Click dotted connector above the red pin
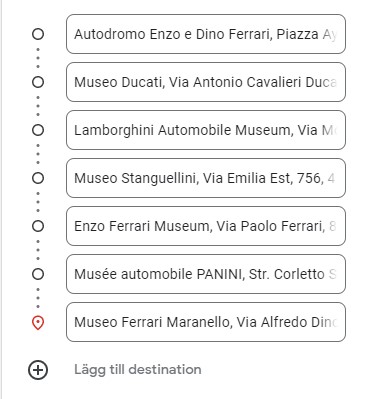This screenshot has width=374, height=399. point(38,298)
